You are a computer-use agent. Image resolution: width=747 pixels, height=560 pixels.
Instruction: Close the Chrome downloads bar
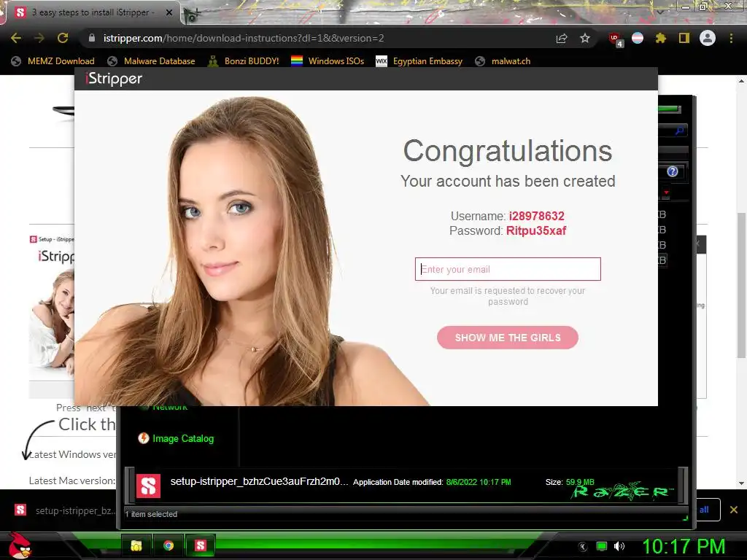(x=734, y=510)
